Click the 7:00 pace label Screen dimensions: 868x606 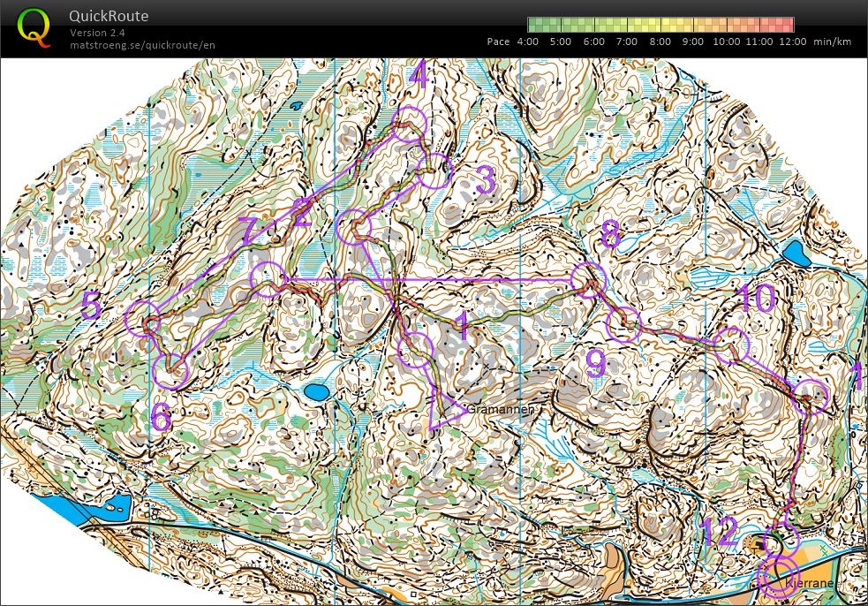[627, 42]
